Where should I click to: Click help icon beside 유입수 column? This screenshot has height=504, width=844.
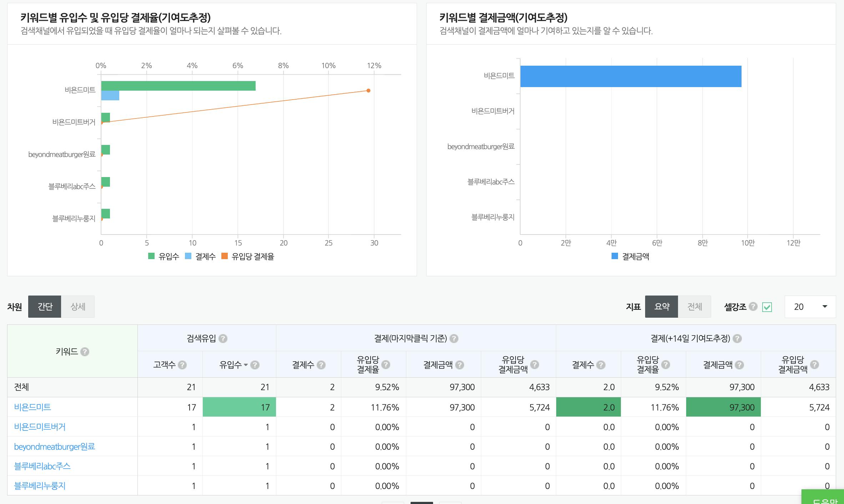click(255, 365)
